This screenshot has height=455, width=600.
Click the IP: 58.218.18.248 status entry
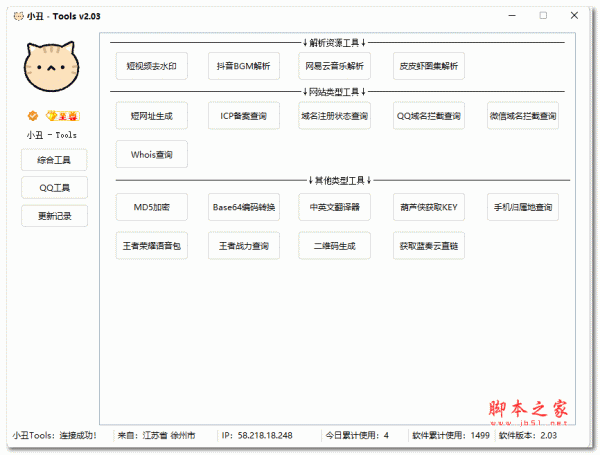[x=257, y=435]
